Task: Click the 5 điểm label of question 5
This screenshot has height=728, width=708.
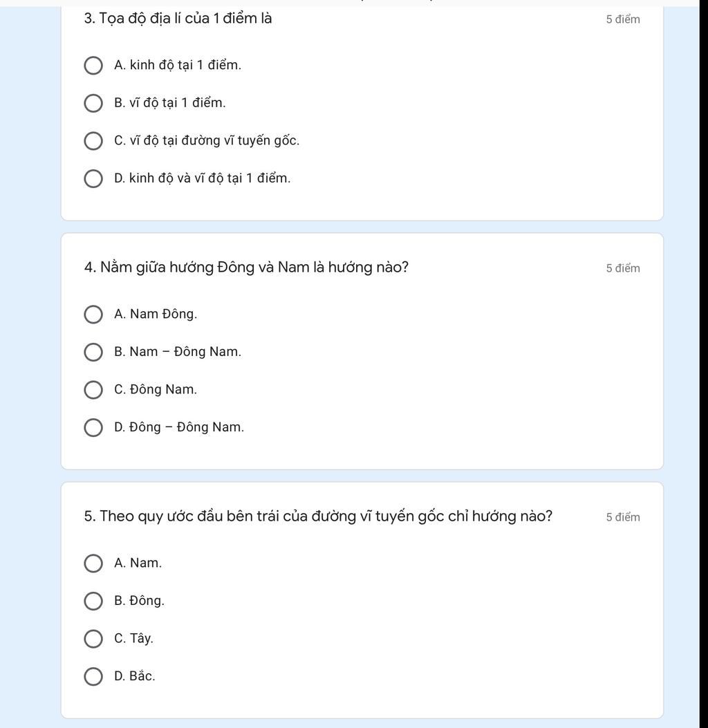Action: point(622,517)
